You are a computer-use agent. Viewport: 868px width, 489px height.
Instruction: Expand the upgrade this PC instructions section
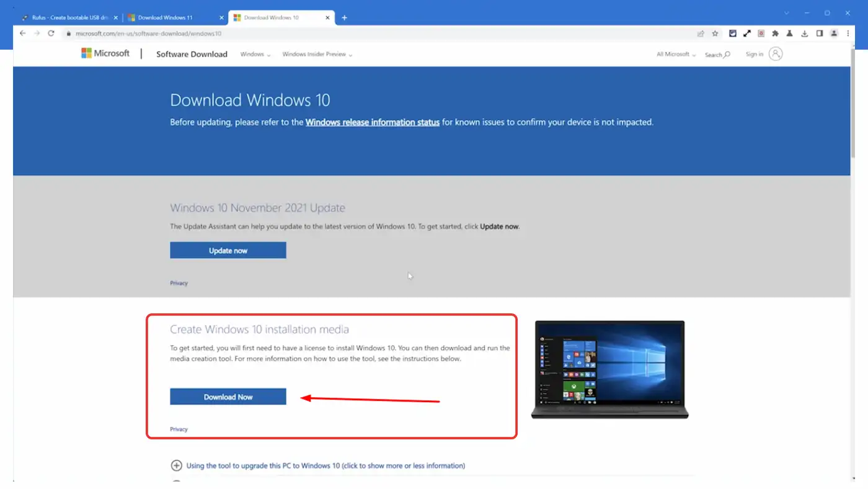(x=176, y=465)
